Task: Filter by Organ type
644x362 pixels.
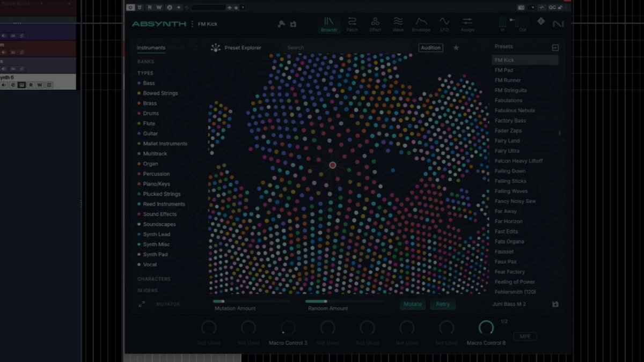Action: pyautogui.click(x=148, y=164)
